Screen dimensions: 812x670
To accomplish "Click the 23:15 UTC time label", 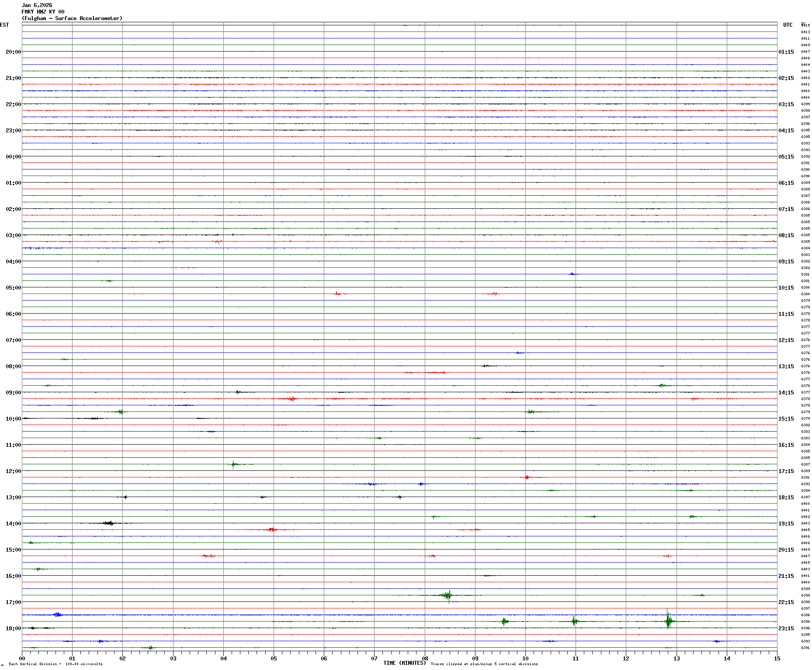I will tap(786, 629).
